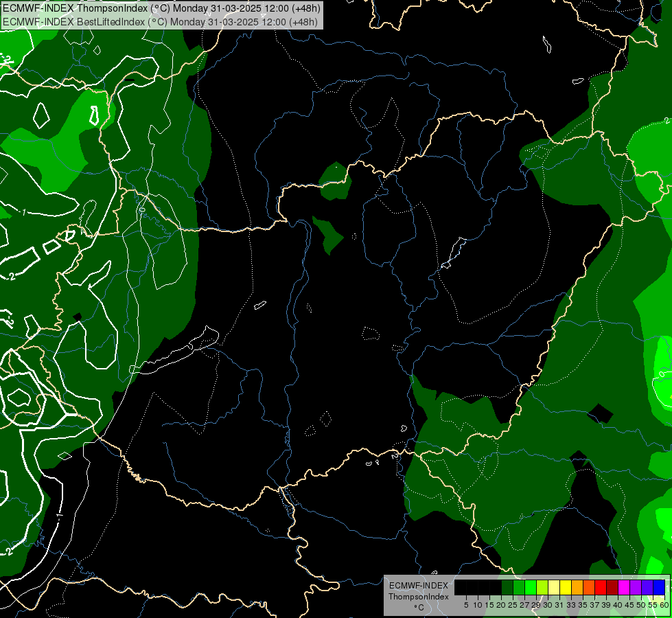Screen dimensions: 672x618
Task: Click the legend's ECMWF-INDEX label
Action: [x=418, y=586]
